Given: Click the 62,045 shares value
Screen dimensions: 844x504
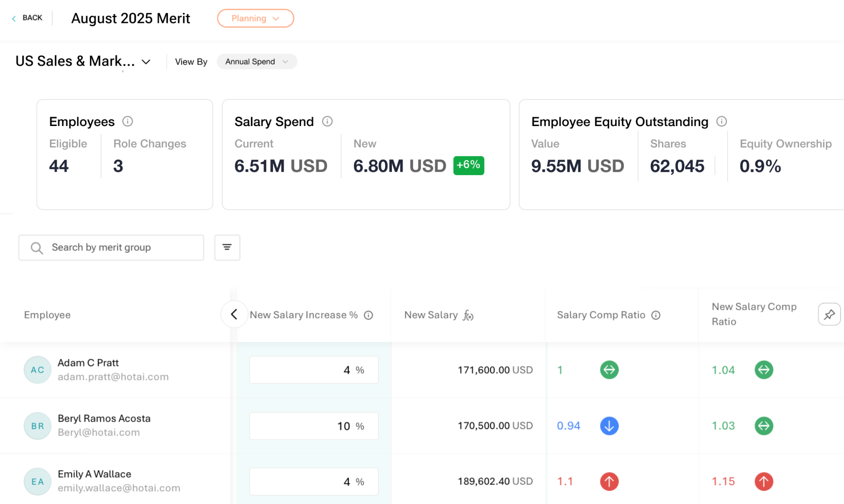Looking at the screenshot, I should [677, 166].
